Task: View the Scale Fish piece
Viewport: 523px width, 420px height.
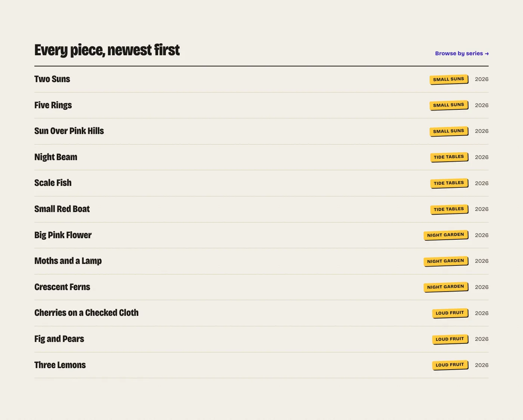Action: pos(53,183)
